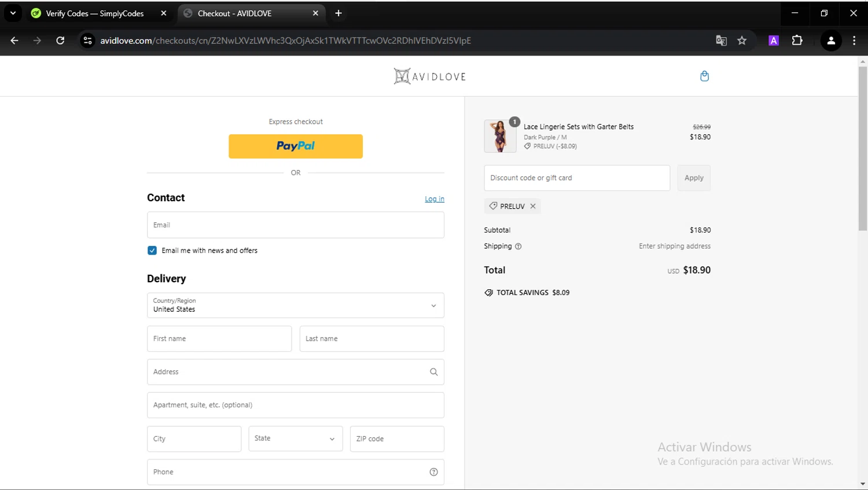868x490 pixels.
Task: Click the lingerie product thumbnail
Action: (x=500, y=136)
